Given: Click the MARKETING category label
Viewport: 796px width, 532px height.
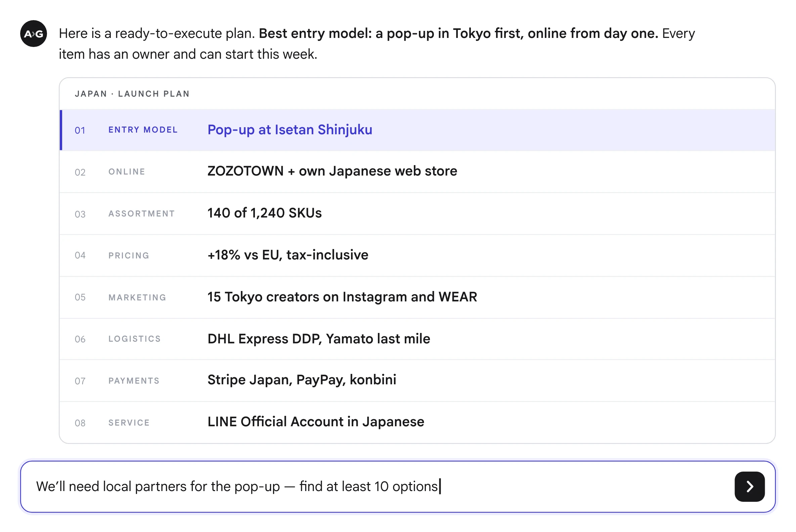Looking at the screenshot, I should click(137, 298).
